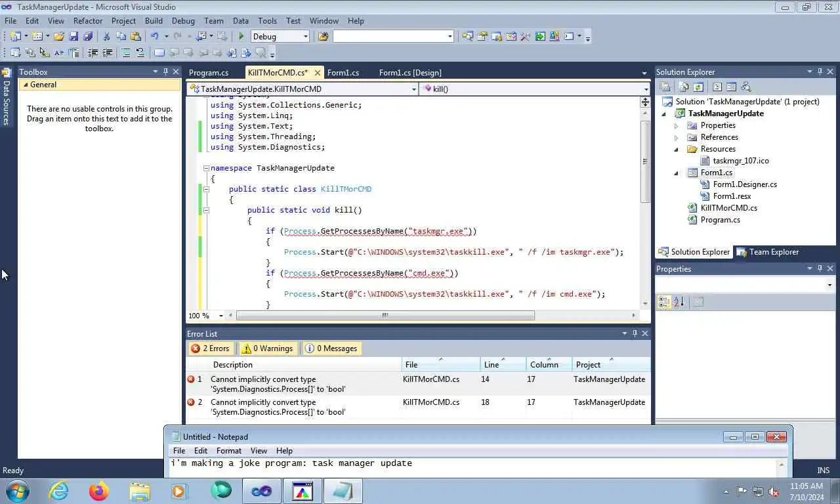840x504 pixels.
Task: Open Format menu in Notepad
Action: click(x=229, y=451)
